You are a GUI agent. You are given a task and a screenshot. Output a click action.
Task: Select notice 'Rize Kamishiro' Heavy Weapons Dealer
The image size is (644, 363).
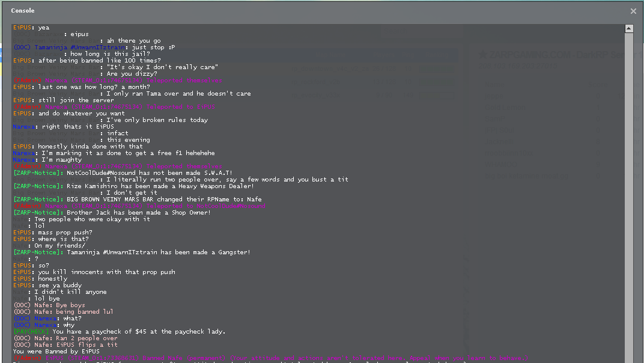click(x=134, y=186)
